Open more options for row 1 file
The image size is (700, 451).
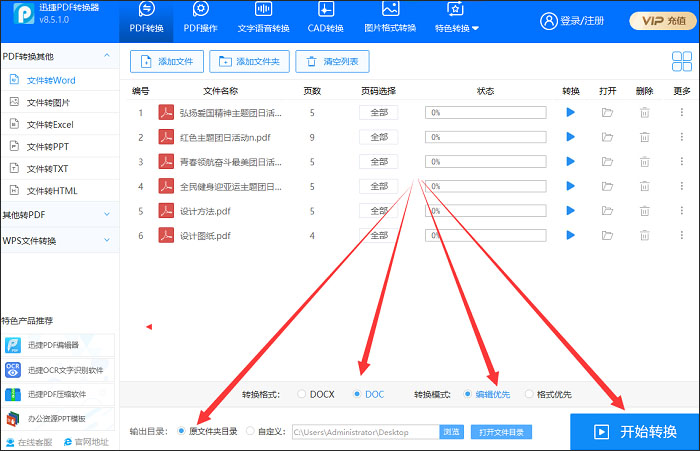pos(682,113)
